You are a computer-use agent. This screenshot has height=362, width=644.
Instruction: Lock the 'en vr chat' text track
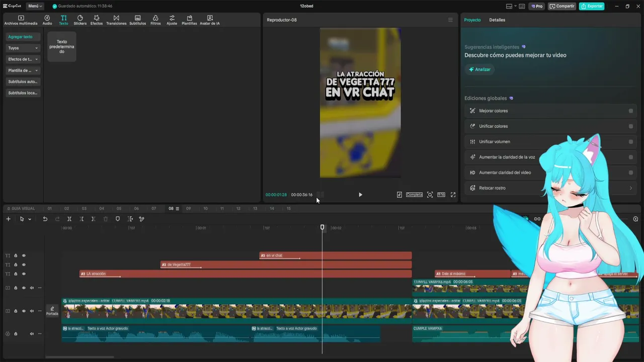(x=16, y=255)
